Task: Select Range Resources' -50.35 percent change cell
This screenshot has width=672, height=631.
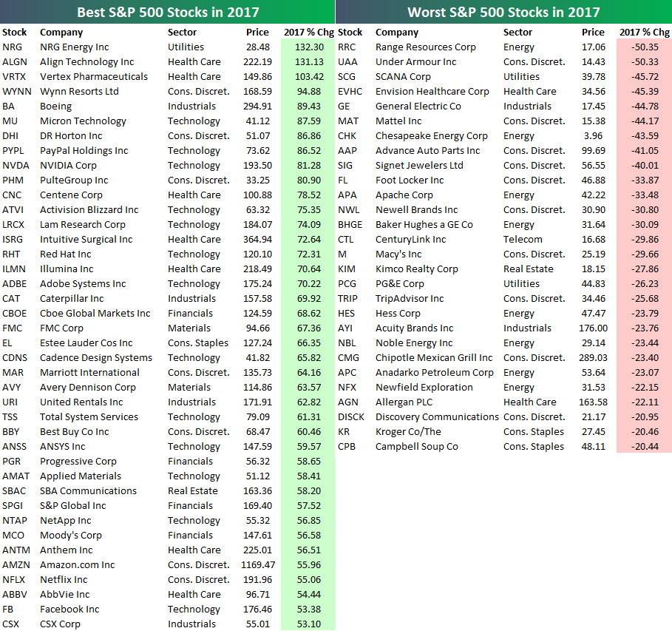Action: pyautogui.click(x=644, y=47)
